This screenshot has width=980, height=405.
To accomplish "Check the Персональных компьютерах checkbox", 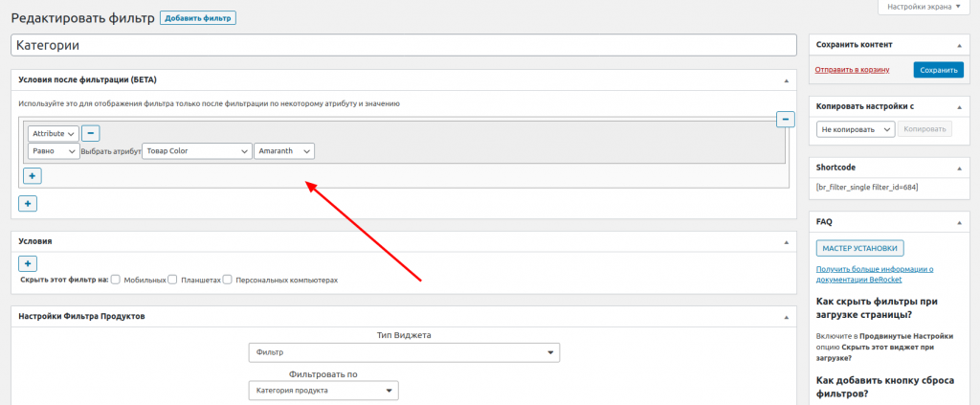I will click(228, 280).
